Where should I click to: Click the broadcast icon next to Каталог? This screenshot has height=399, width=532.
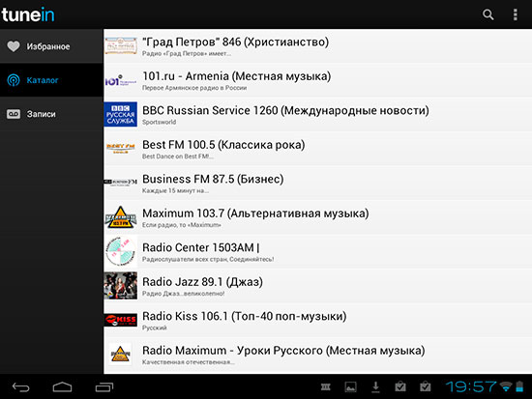coord(14,80)
